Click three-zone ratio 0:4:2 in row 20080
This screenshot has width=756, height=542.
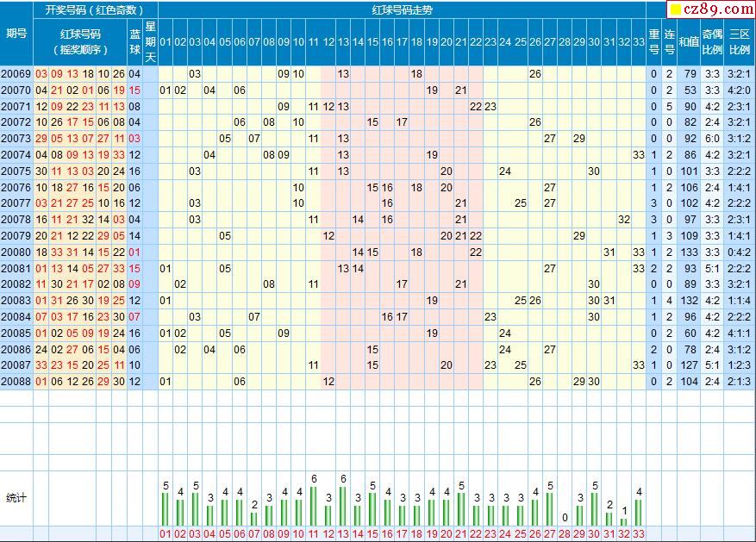(739, 252)
